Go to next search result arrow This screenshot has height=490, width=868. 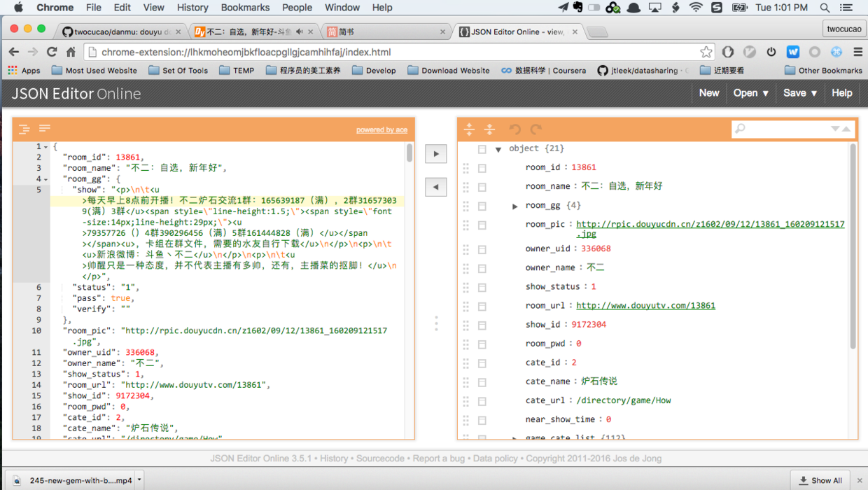835,129
